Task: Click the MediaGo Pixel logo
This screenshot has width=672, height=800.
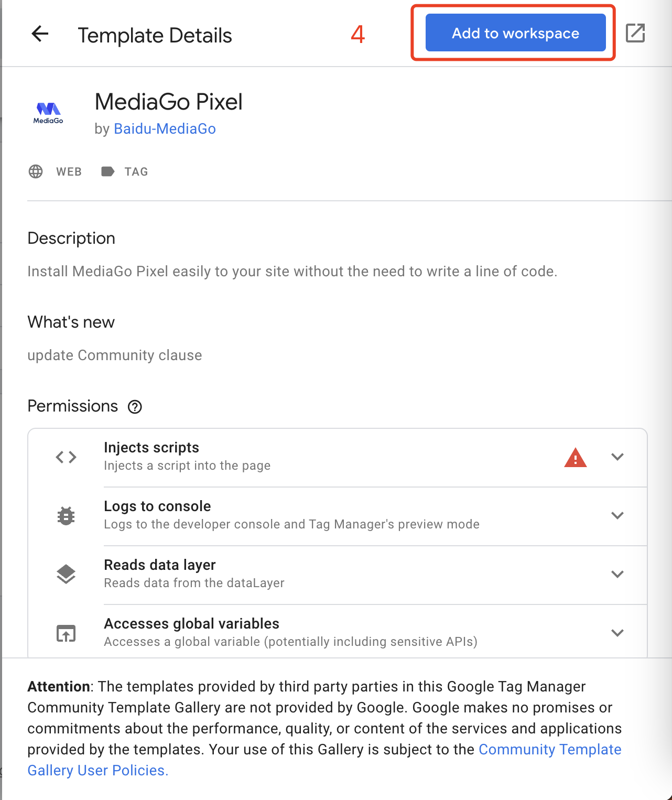Action: 49,112
